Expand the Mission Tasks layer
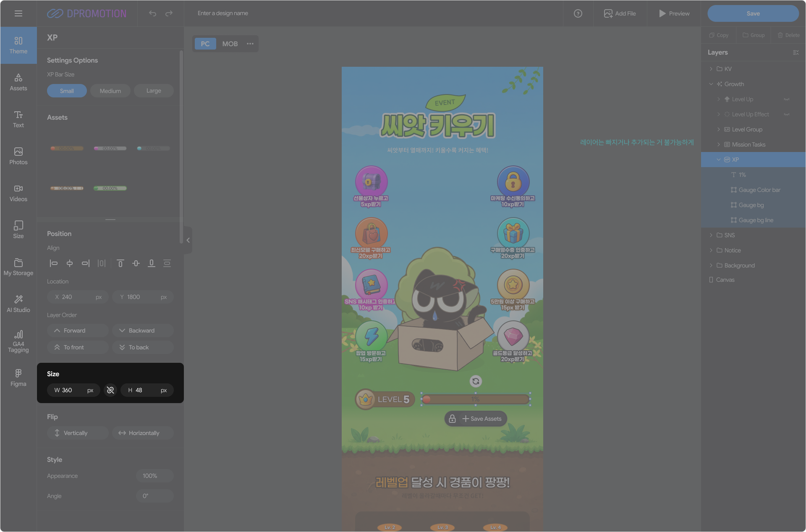 coord(719,144)
